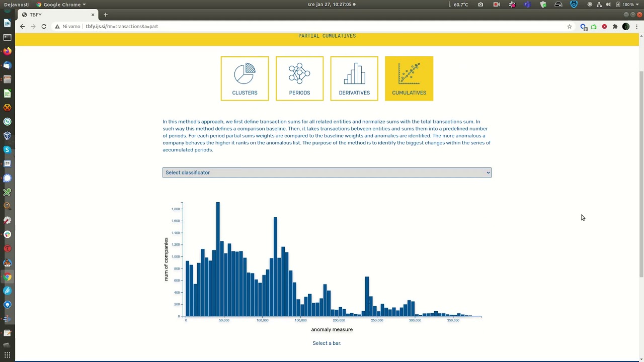
Task: Open the Microsoft Teams tray icon
Action: pyautogui.click(x=527, y=5)
